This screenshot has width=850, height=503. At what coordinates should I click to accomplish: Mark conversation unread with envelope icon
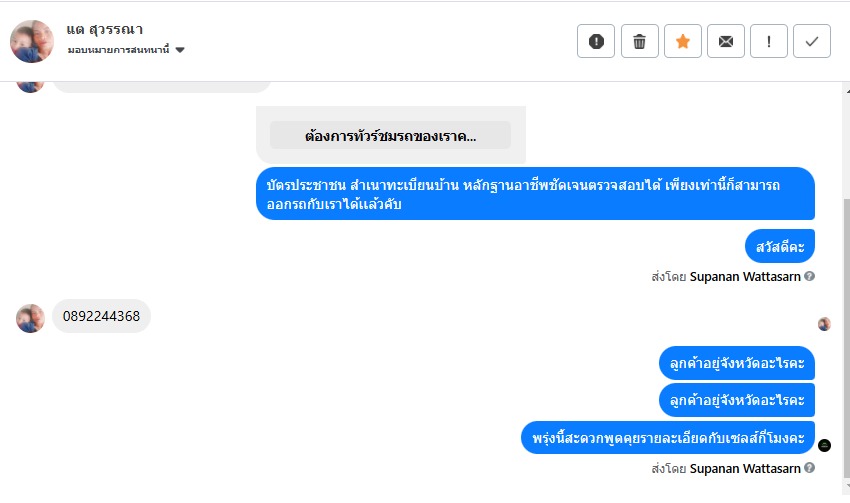[726, 41]
